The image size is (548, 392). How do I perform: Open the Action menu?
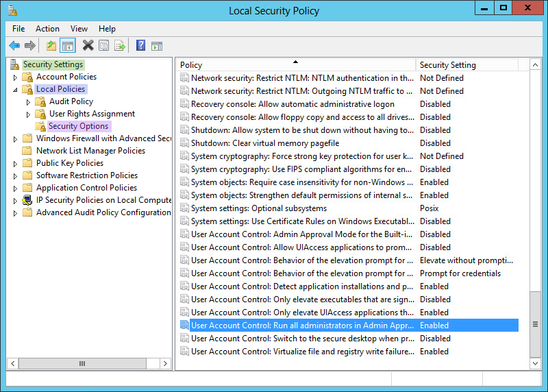coord(47,29)
